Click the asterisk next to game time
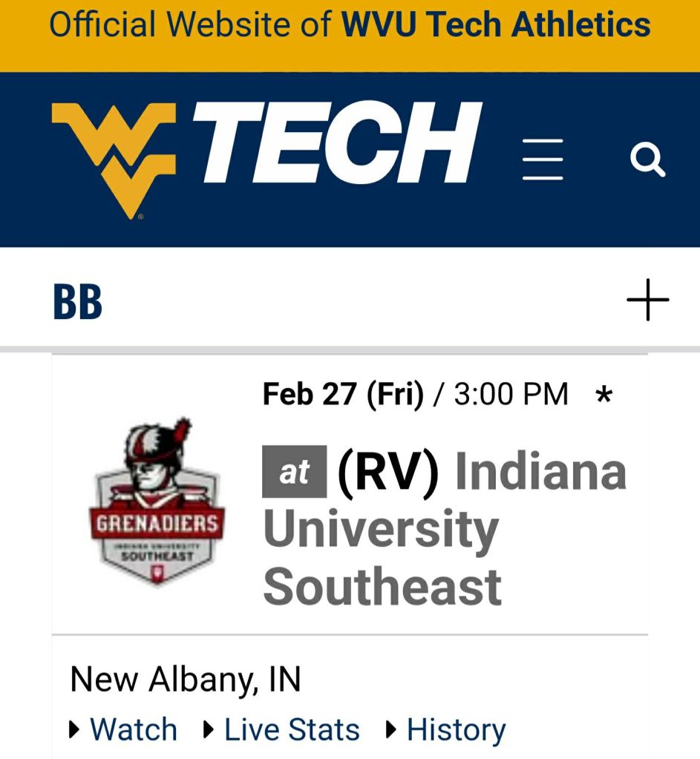 604,395
